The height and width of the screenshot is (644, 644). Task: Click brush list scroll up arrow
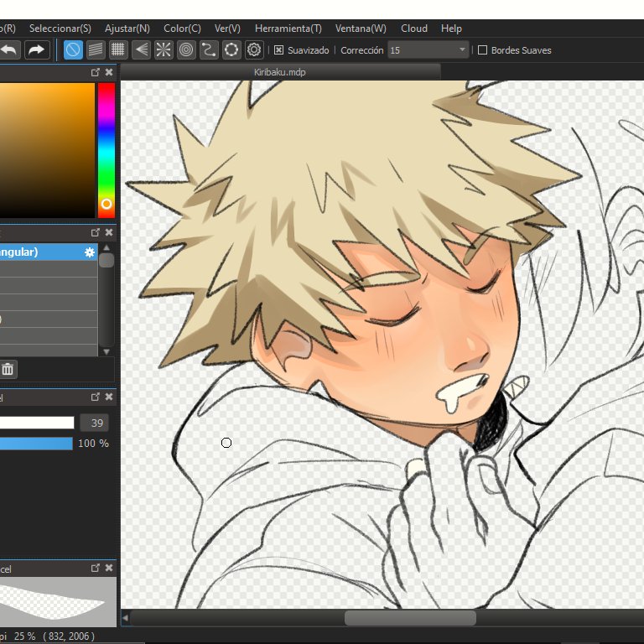(106, 247)
